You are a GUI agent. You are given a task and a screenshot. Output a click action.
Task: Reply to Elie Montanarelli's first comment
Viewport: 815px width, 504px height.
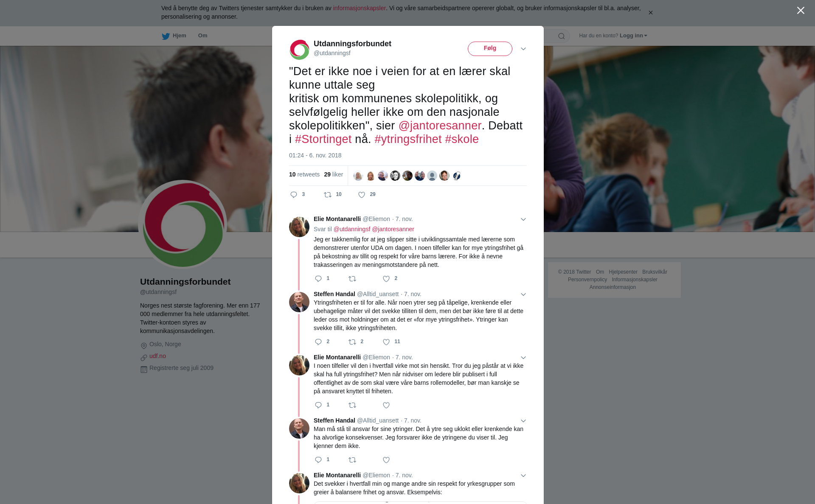318,279
